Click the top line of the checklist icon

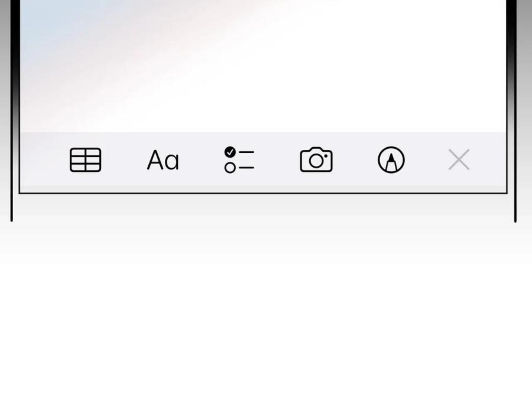tap(246, 152)
